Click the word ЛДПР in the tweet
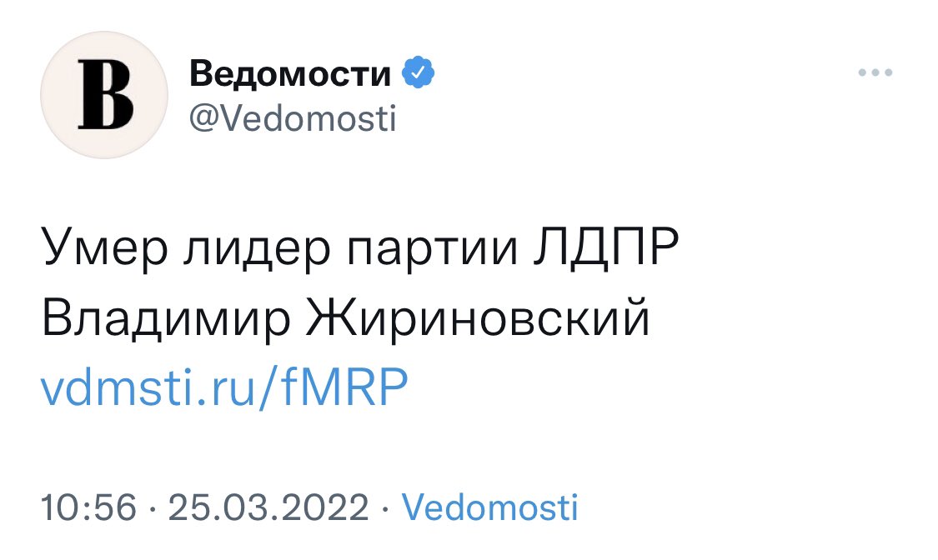The height and width of the screenshot is (560, 938). pos(606,246)
